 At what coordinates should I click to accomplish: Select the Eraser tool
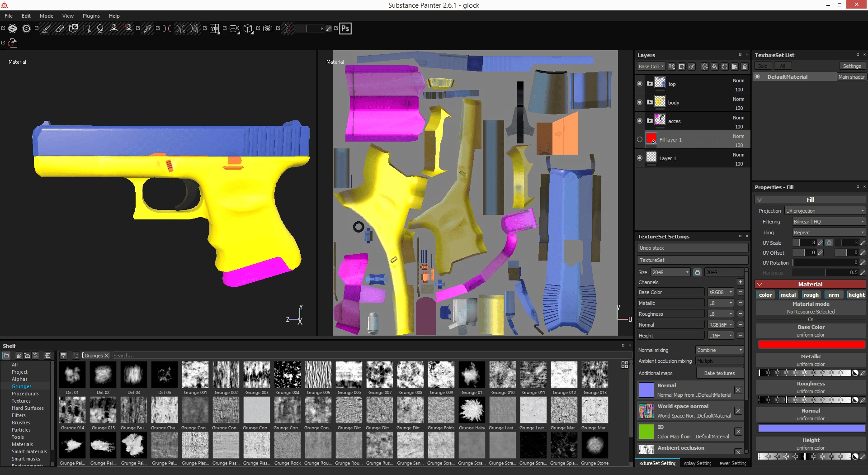(x=60, y=28)
